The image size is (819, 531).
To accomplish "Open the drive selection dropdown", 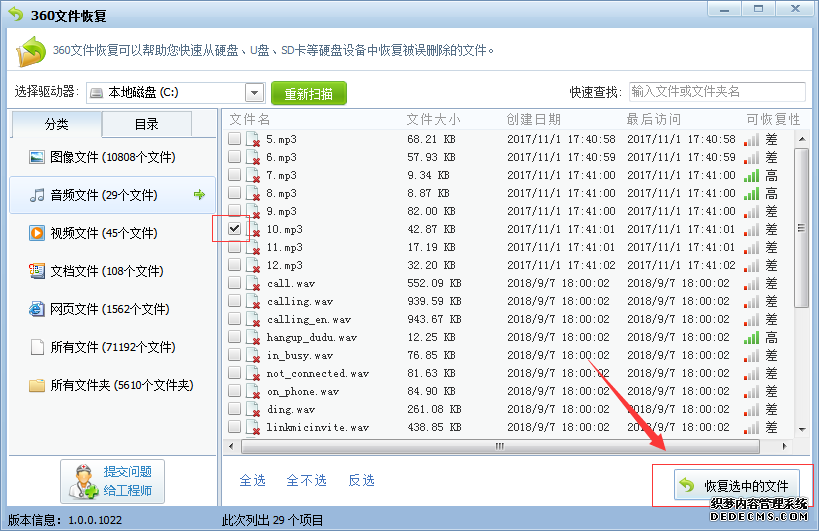I will 254,93.
